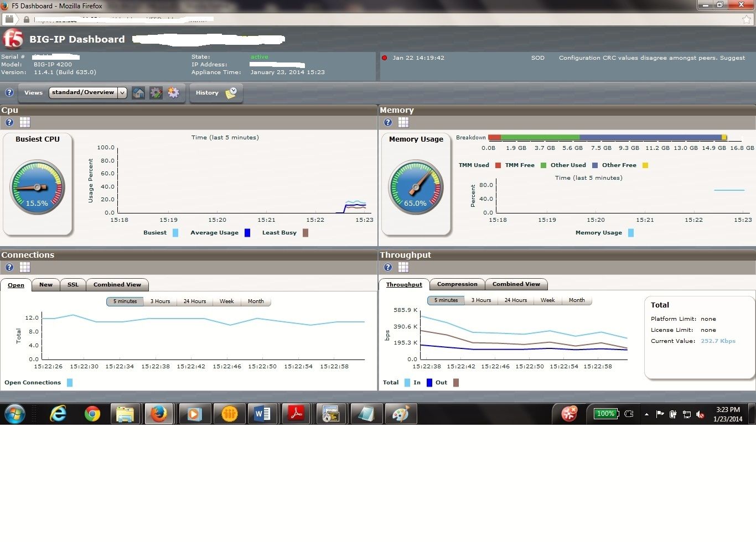Click the TMM Free green swatch
756x542 pixels.
pyautogui.click(x=543, y=165)
